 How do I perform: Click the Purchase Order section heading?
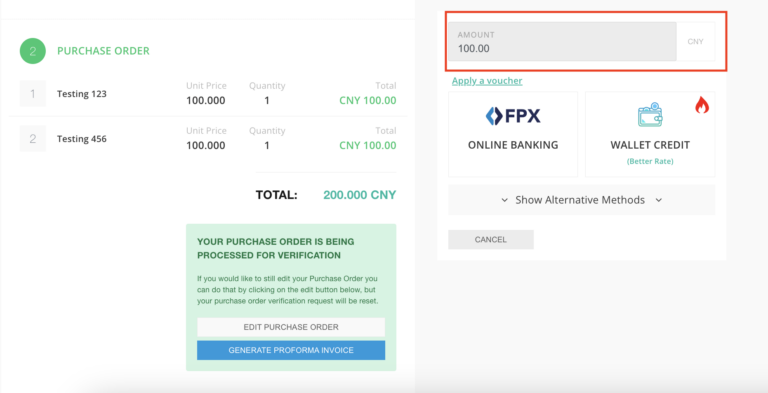[x=103, y=51]
